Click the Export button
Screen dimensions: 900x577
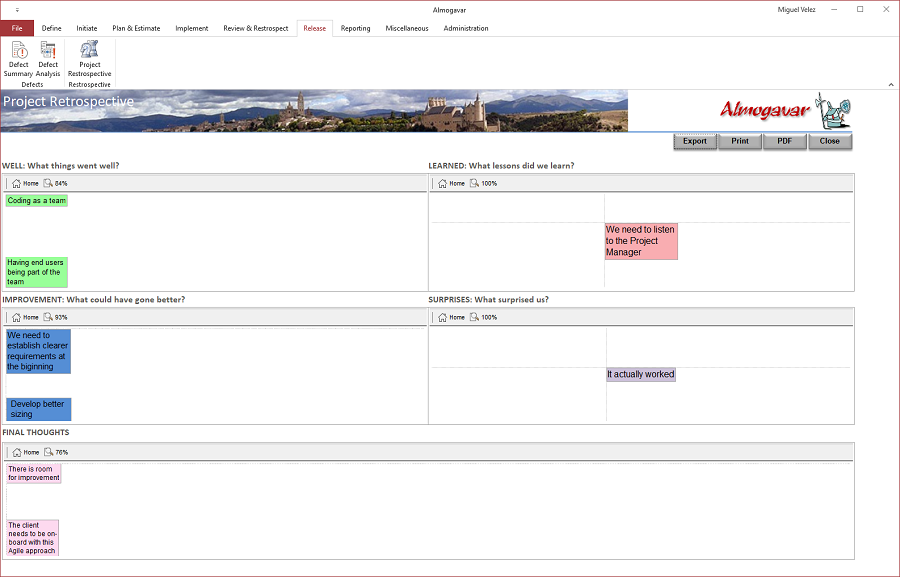[695, 141]
